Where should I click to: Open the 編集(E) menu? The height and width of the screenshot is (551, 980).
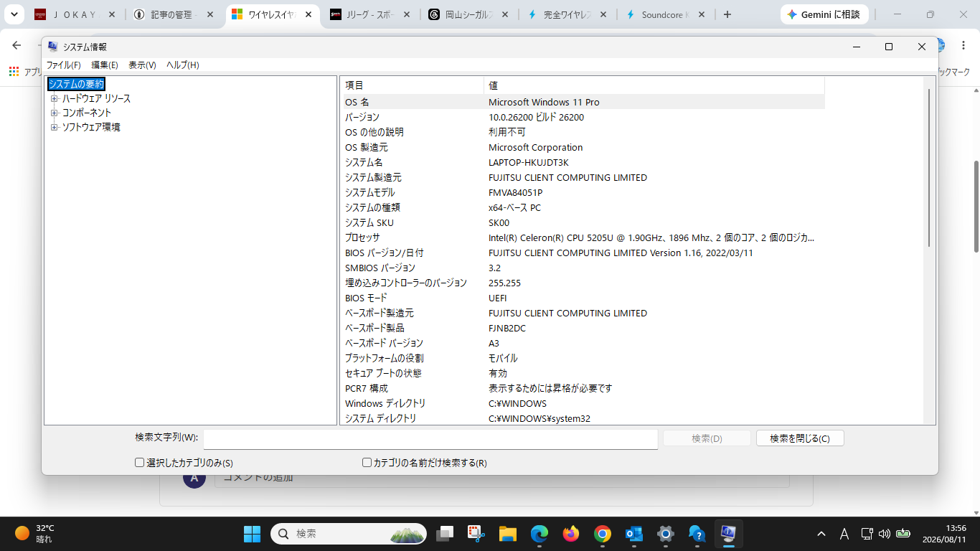click(105, 65)
